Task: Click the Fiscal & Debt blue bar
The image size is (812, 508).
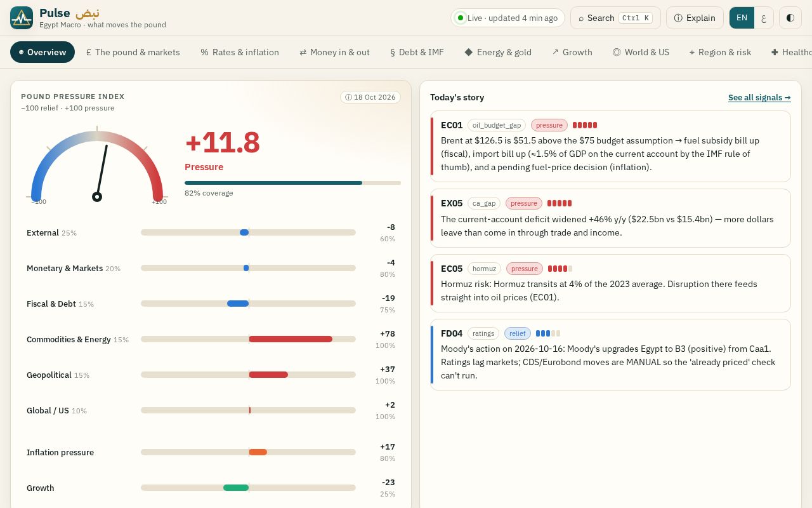Action: 238,304
